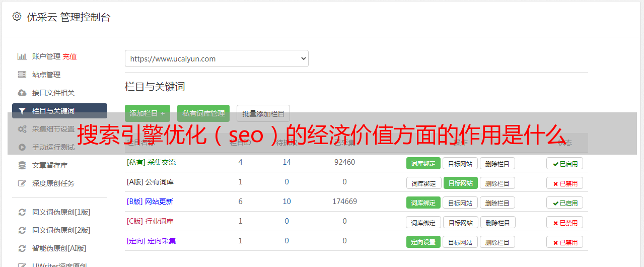Click the server icon for 站点管理
Viewport: 644px width, 267px height.
point(22,75)
